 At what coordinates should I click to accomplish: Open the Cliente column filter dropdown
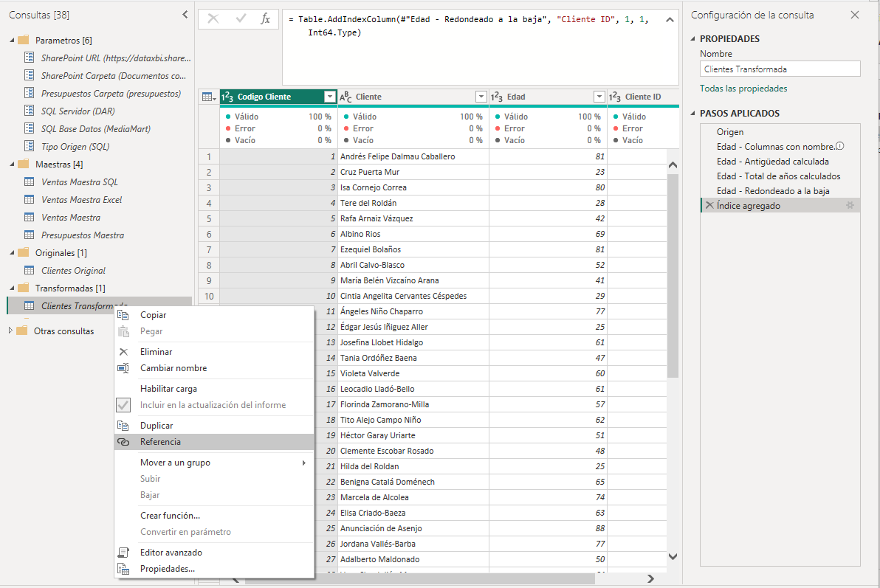[481, 97]
